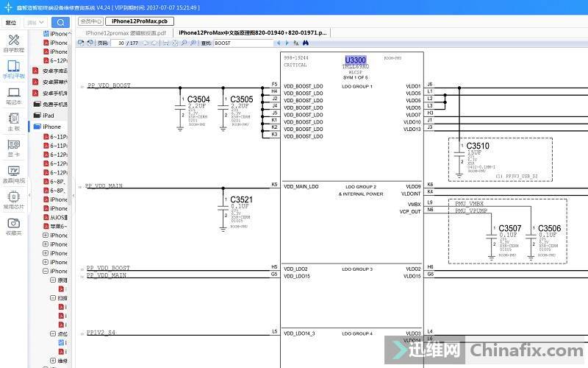588x368 pixels.
Task: Collapse the 原理 subfolder in the tree
Action: 53,280
